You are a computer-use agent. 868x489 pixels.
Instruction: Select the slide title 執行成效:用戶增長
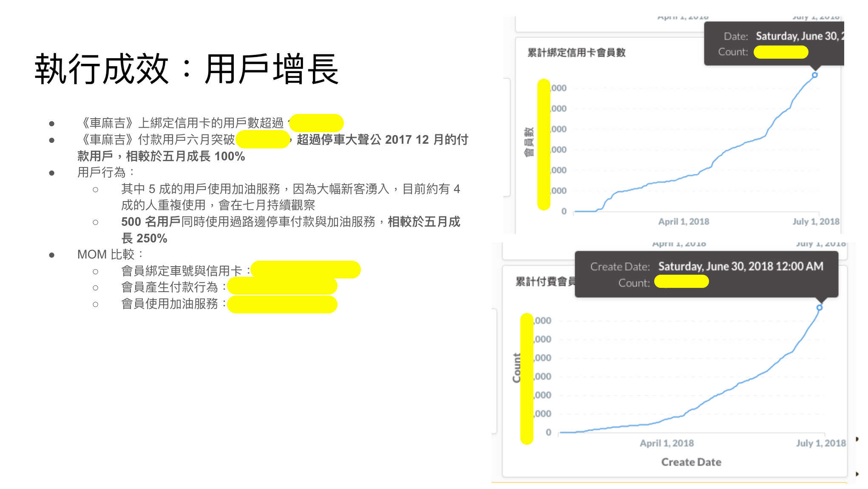186,69
